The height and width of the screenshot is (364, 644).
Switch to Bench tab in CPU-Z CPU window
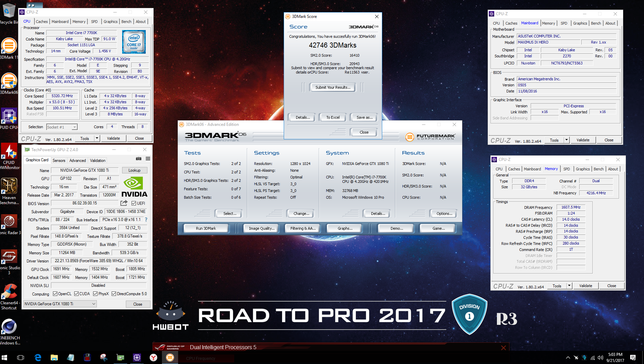coord(126,22)
